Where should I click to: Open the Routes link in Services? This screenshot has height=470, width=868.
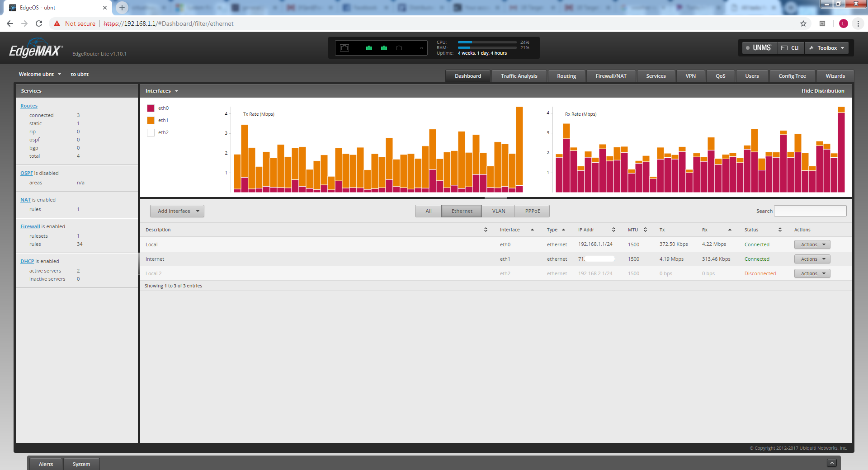29,106
